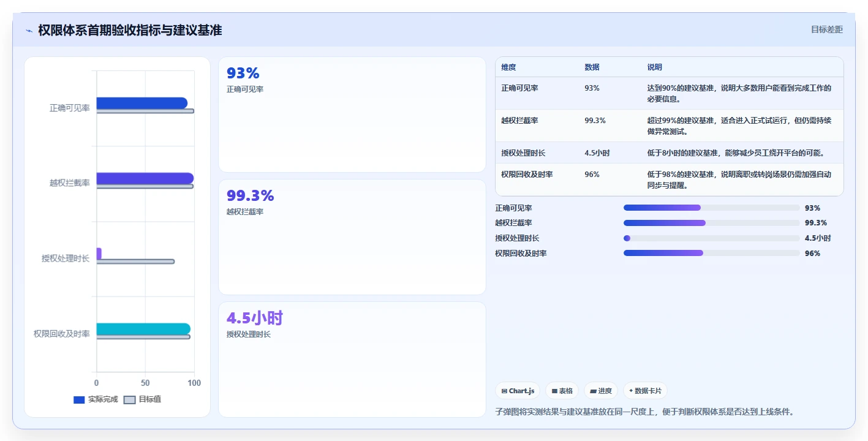Click the 授权处理时长 progress bar
Viewport: 868px width, 441px height.
[x=712, y=238]
